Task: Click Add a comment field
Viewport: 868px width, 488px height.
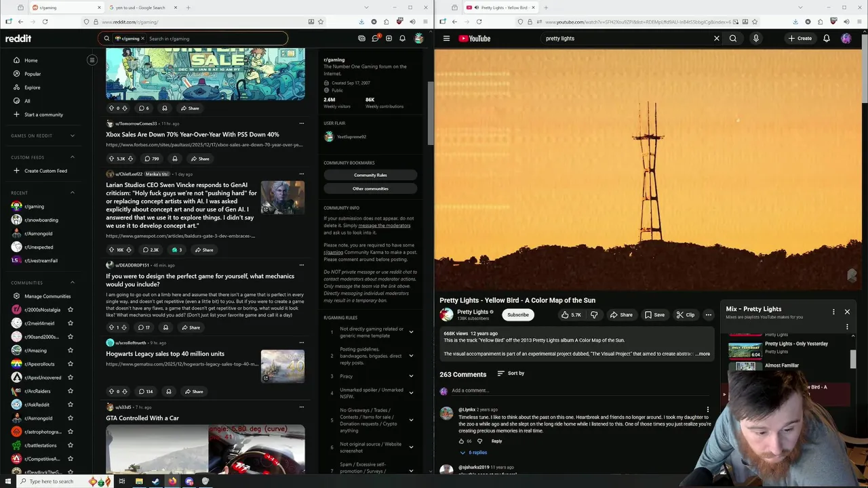Action: tap(583, 390)
